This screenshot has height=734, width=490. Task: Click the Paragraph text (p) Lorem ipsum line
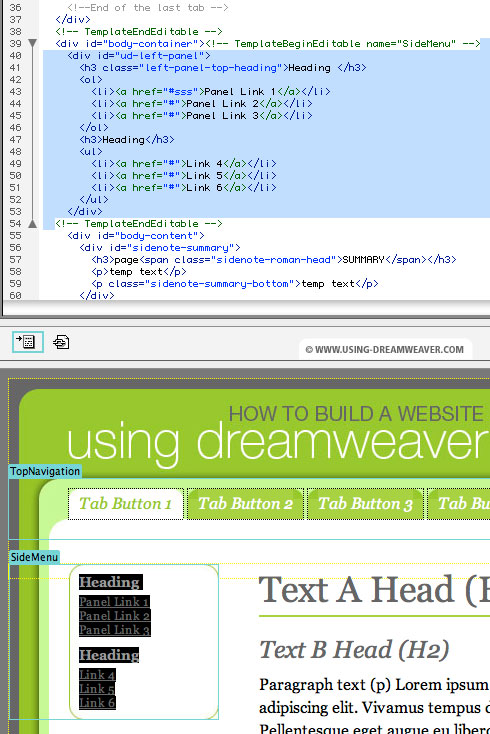tap(374, 685)
